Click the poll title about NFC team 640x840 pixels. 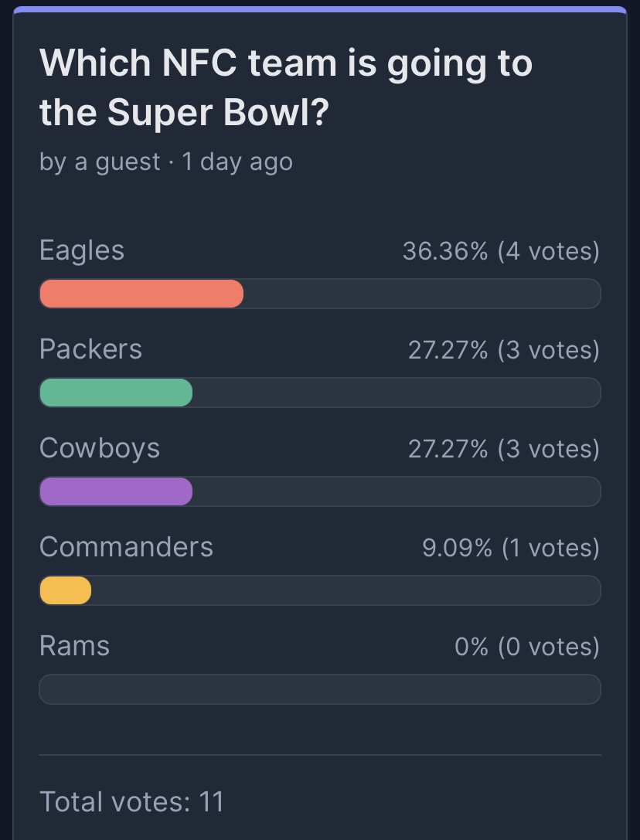tap(286, 87)
